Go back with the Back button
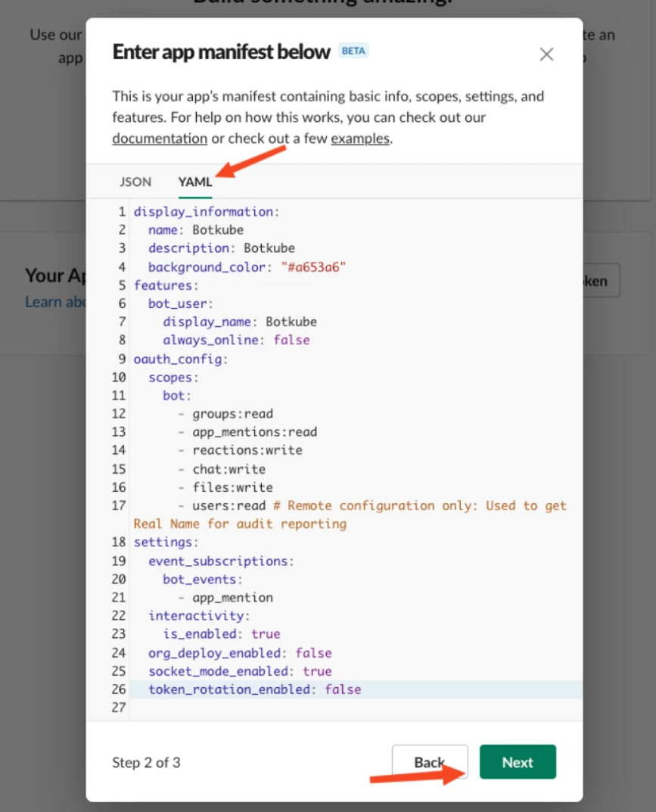 (429, 762)
